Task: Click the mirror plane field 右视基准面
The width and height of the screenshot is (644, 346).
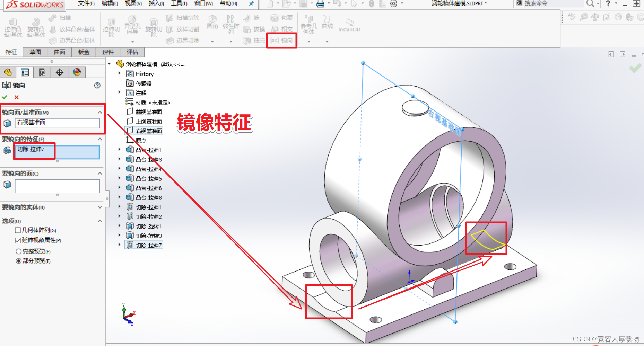Action: pyautogui.click(x=57, y=123)
